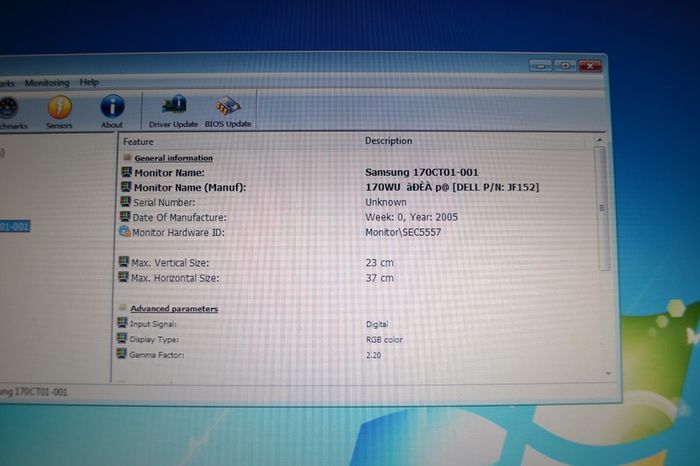Open the About info icon

tap(112, 112)
